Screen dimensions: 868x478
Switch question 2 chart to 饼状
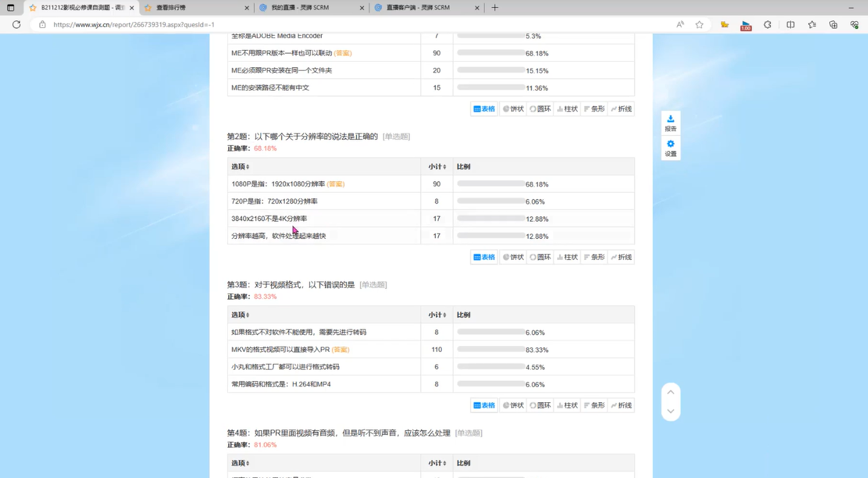coord(513,257)
